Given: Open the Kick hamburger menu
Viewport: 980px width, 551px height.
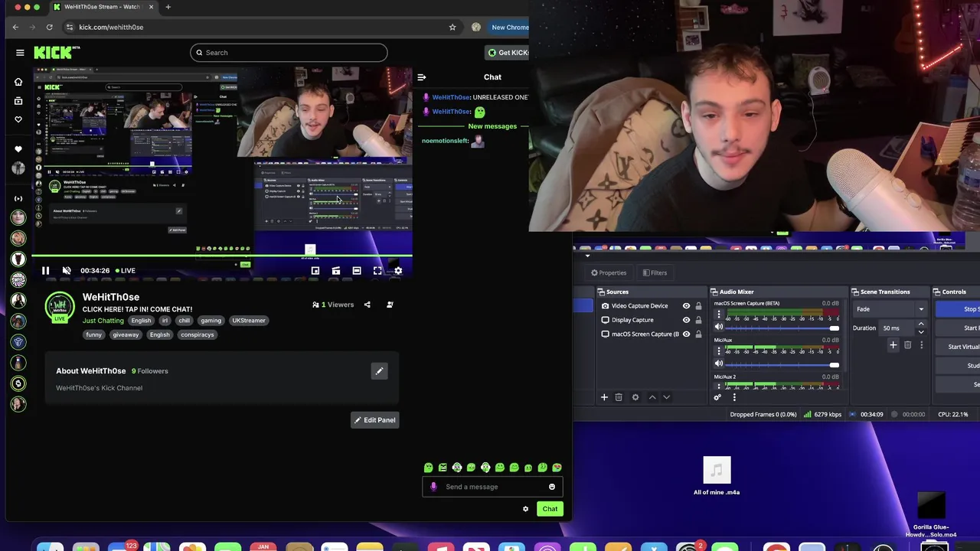Looking at the screenshot, I should [20, 53].
